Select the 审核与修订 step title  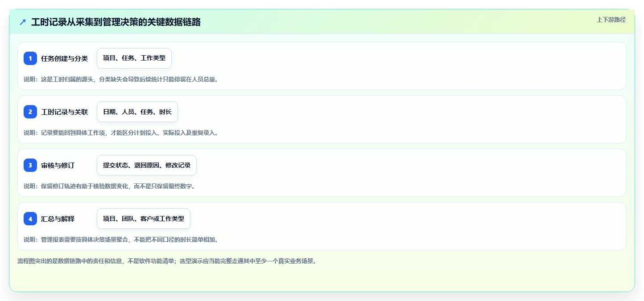pyautogui.click(x=58, y=165)
